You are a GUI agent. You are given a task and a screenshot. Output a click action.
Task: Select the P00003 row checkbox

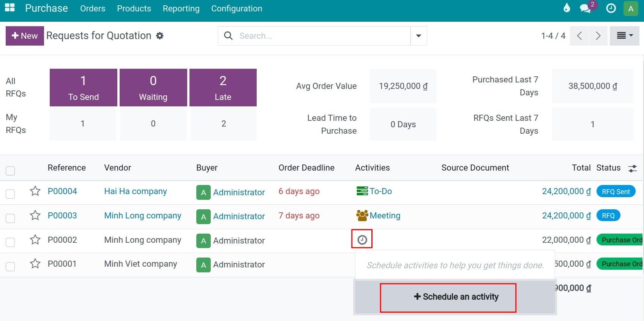pos(10,218)
